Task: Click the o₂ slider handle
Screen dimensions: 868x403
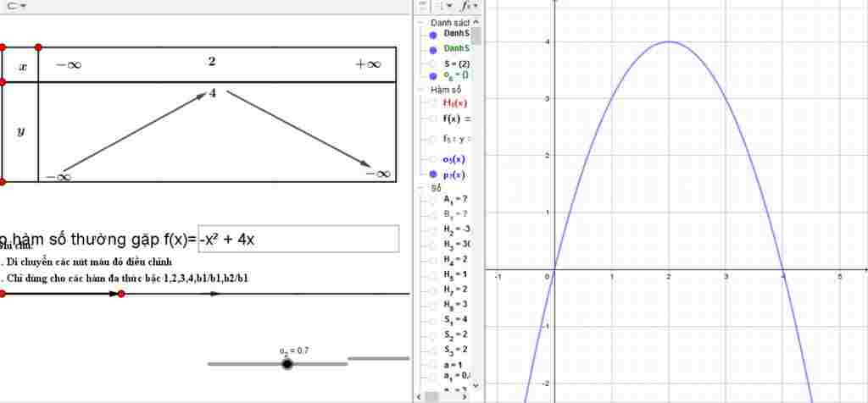Action: [x=287, y=364]
